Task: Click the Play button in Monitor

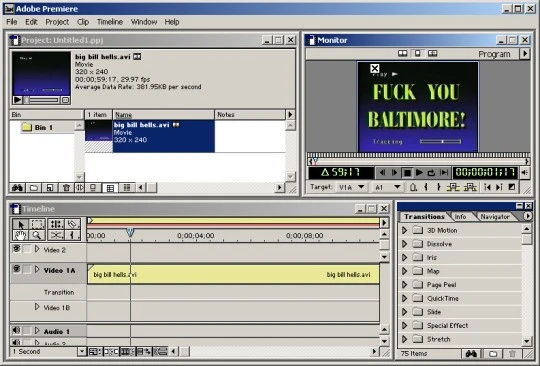Action: pos(419,172)
